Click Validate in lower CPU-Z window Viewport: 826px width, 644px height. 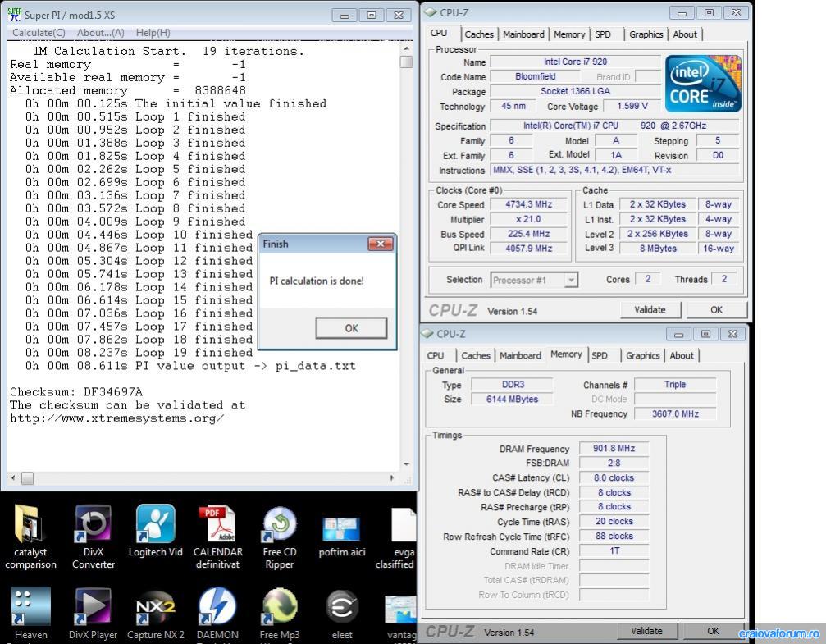(x=647, y=632)
